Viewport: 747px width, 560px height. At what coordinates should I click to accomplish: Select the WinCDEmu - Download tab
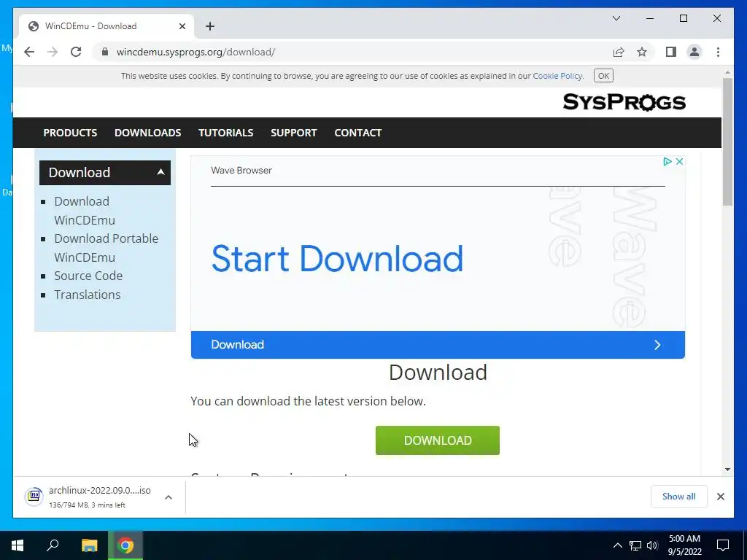(106, 26)
